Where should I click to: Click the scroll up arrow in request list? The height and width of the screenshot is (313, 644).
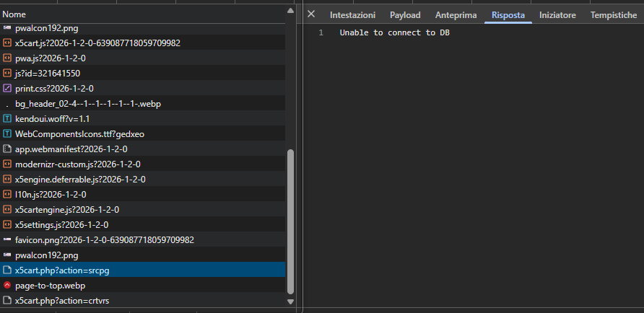click(x=291, y=12)
